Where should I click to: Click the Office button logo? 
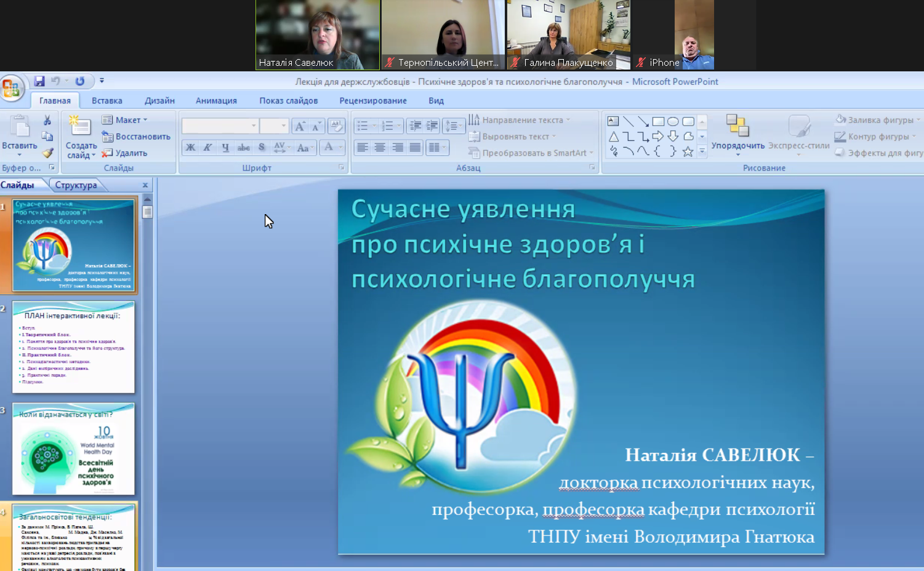[11, 89]
